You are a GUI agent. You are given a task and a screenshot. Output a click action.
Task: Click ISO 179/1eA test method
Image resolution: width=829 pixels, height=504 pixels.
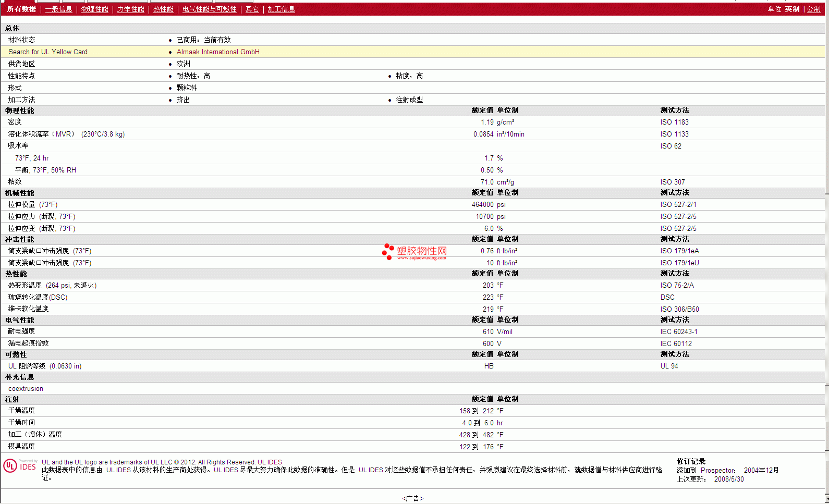680,251
